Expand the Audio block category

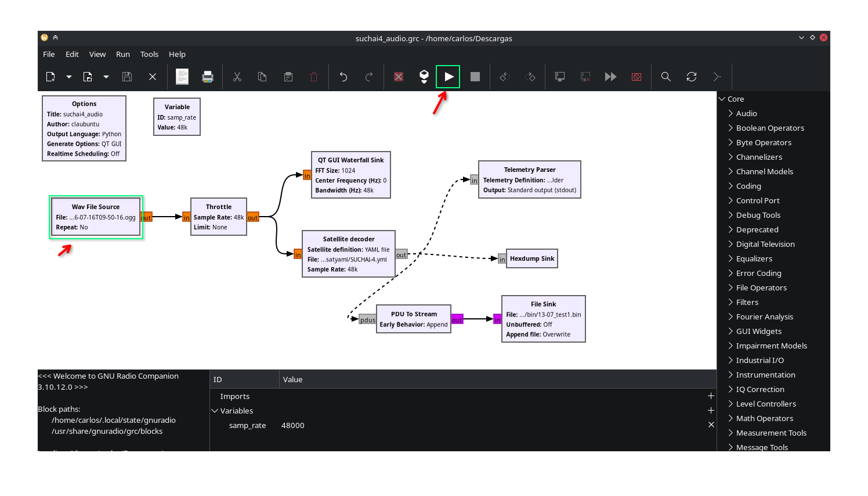(x=730, y=113)
